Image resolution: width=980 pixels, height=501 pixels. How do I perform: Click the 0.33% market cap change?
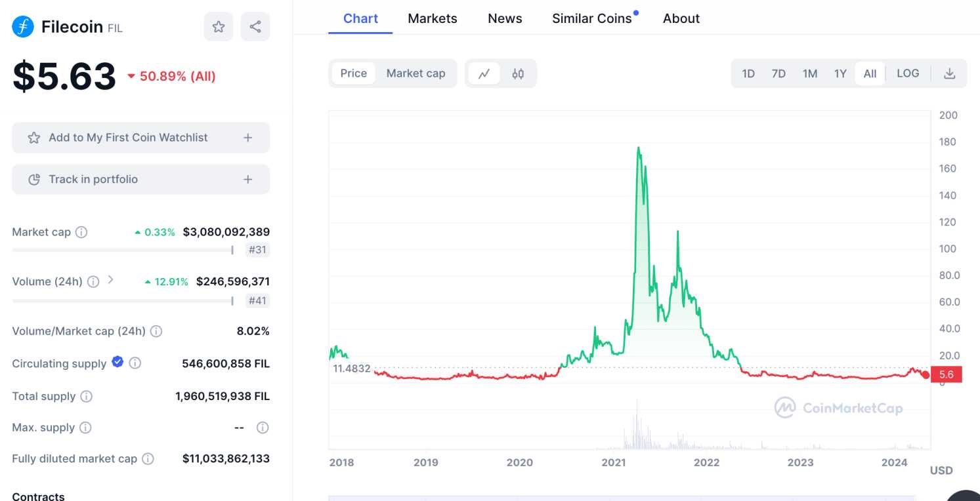tap(155, 232)
